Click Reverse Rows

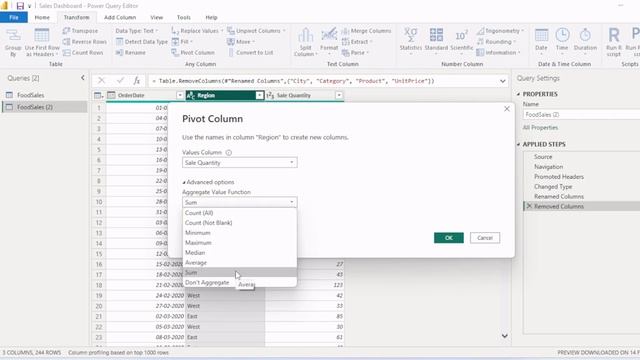85,42
